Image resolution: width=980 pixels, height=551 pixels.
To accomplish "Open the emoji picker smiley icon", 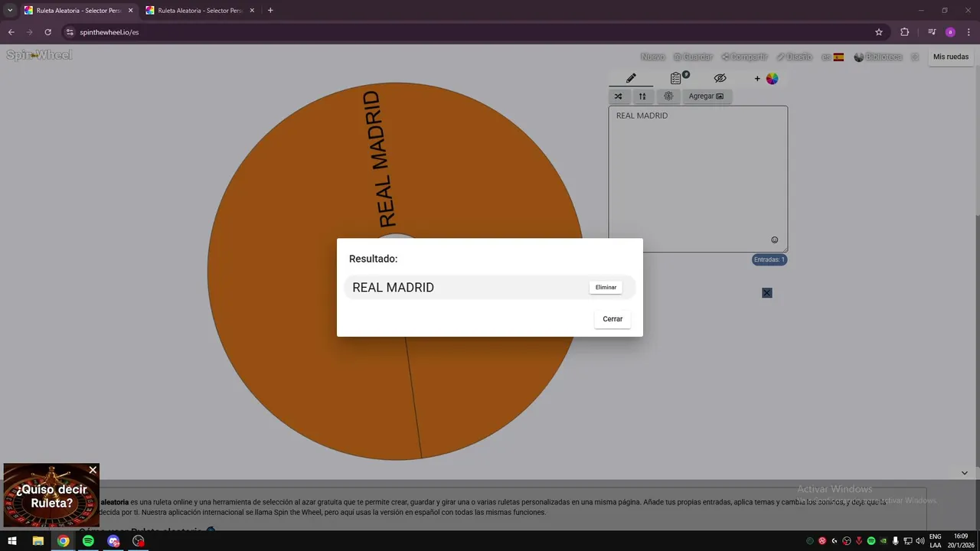I will click(x=774, y=240).
